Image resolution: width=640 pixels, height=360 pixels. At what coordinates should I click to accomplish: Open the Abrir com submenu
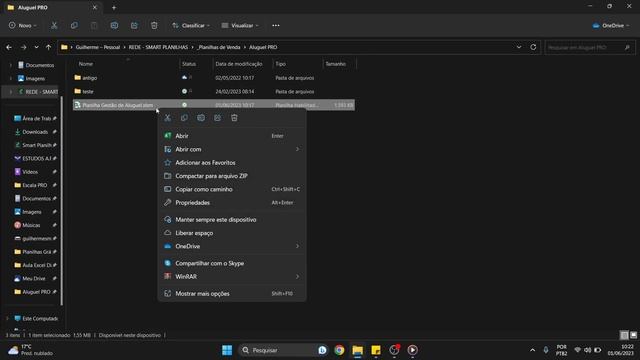point(232,149)
